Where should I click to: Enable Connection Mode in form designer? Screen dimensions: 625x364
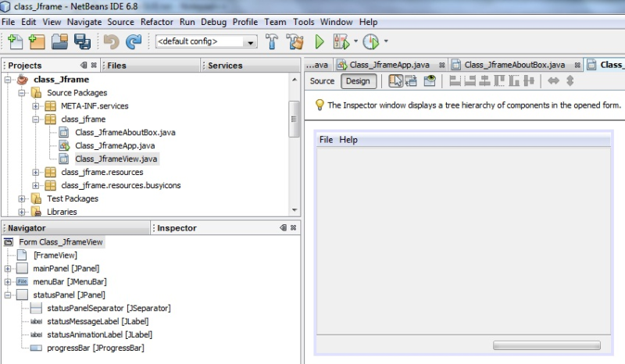(x=411, y=81)
